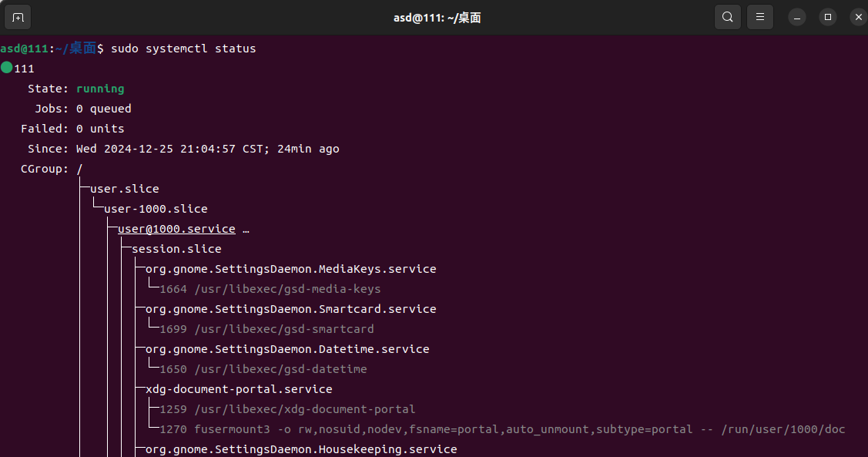
Task: Select the user-1000.slice tree entry
Action: (156, 209)
